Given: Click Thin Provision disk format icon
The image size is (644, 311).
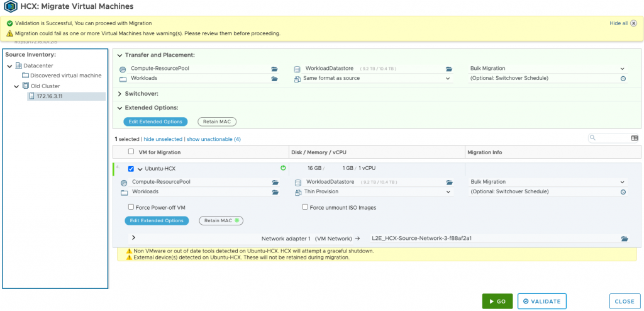Looking at the screenshot, I should [298, 193].
